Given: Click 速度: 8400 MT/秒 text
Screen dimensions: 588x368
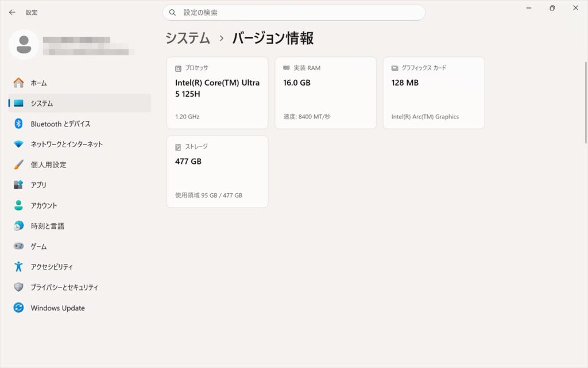Looking at the screenshot, I should pyautogui.click(x=307, y=117).
